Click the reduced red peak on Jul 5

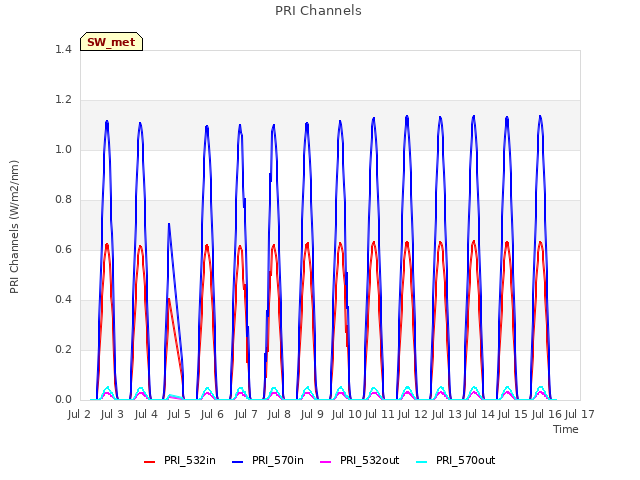(x=169, y=300)
